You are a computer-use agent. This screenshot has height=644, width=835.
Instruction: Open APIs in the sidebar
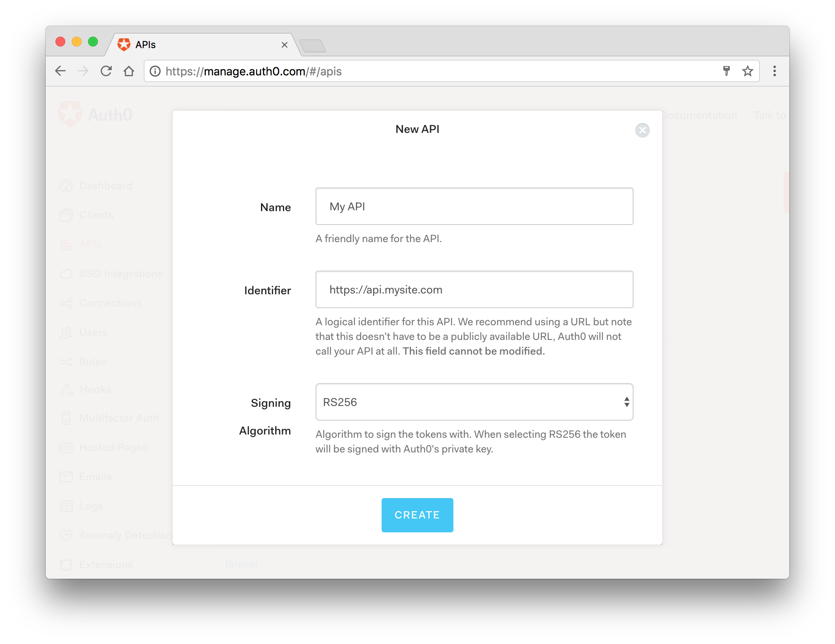click(x=81, y=245)
